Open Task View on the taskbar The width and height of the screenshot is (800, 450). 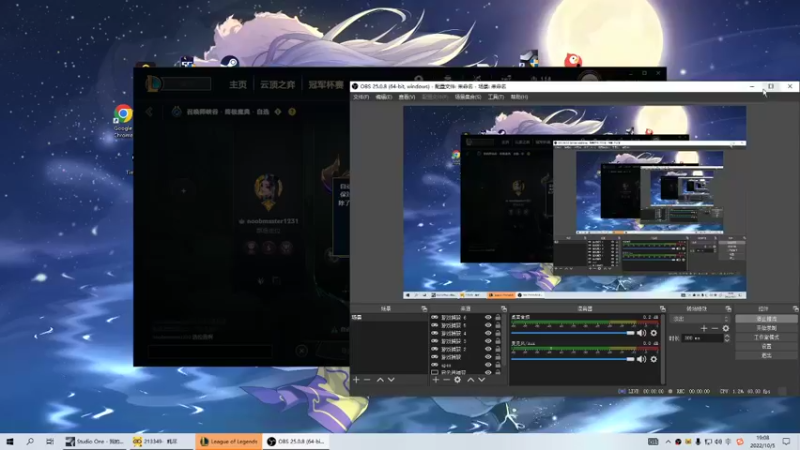[49, 441]
